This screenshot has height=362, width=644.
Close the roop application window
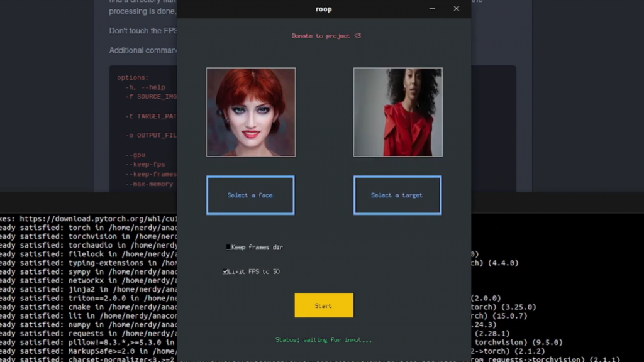[x=457, y=9]
